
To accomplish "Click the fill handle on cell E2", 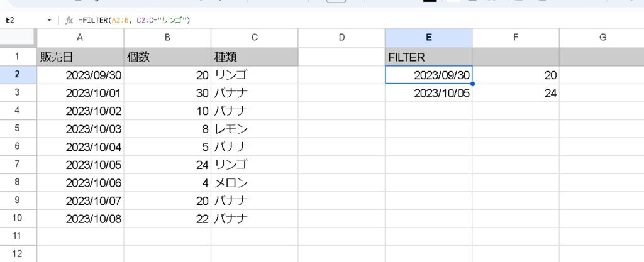I will 472,84.
